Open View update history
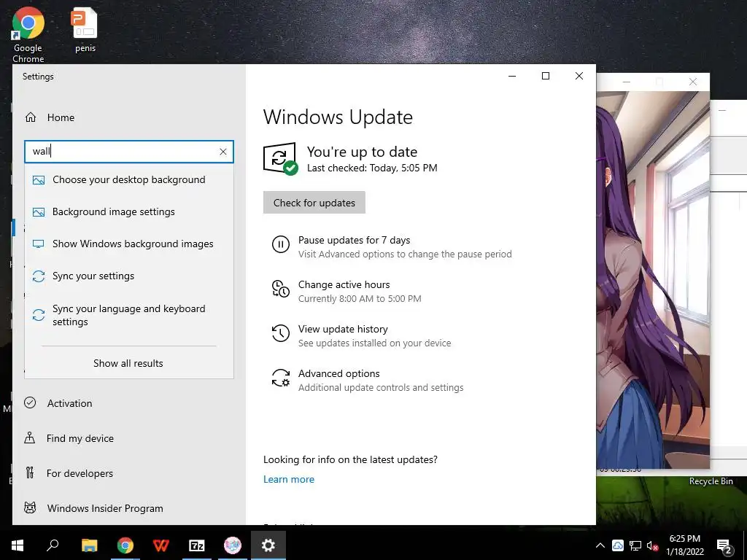Image resolution: width=747 pixels, height=560 pixels. 343,330
